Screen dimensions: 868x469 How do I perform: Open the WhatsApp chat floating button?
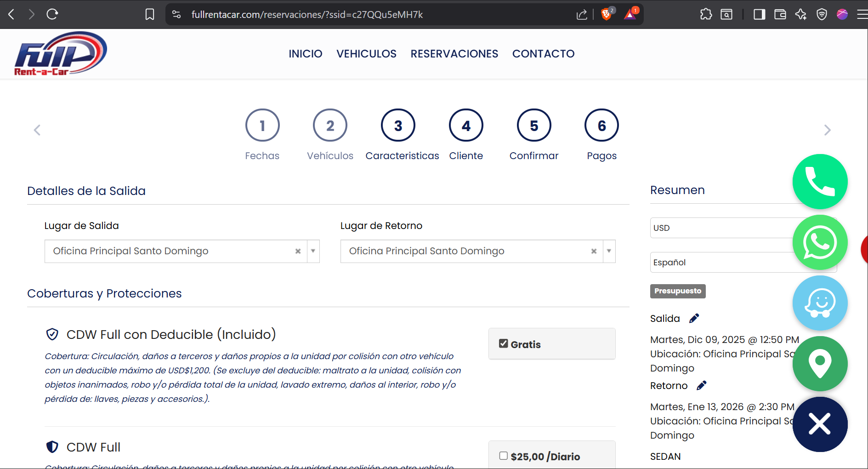click(x=820, y=242)
